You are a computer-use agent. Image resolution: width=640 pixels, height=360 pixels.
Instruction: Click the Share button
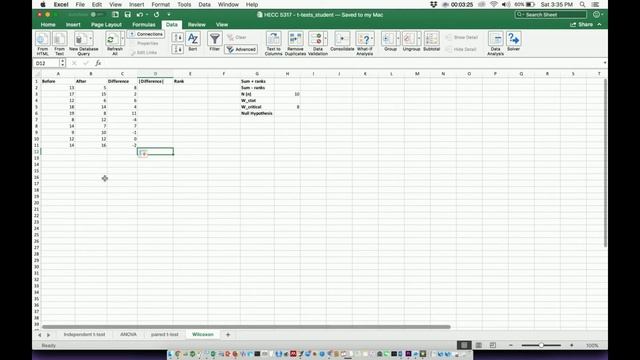(x=581, y=24)
